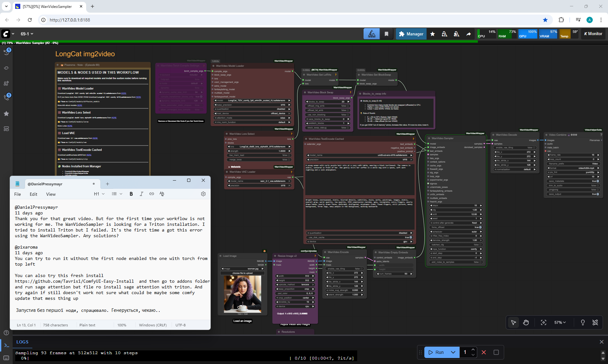Click the fit view icon

pyautogui.click(x=543, y=322)
